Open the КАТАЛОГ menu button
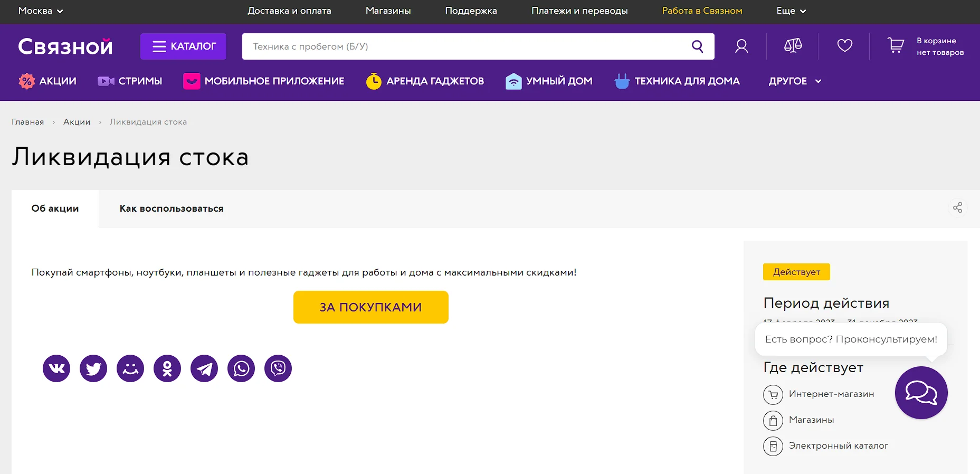 pos(184,46)
